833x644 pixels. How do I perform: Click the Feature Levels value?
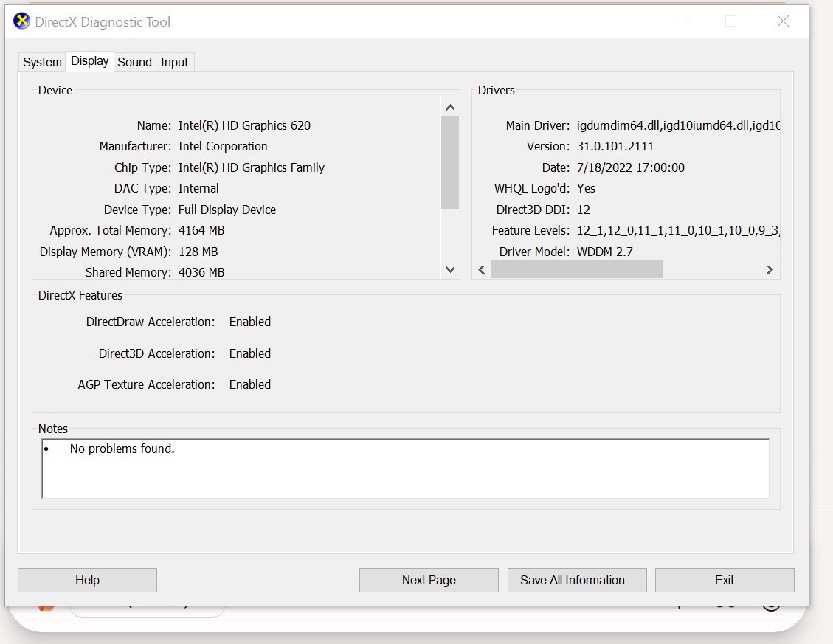tap(678, 230)
